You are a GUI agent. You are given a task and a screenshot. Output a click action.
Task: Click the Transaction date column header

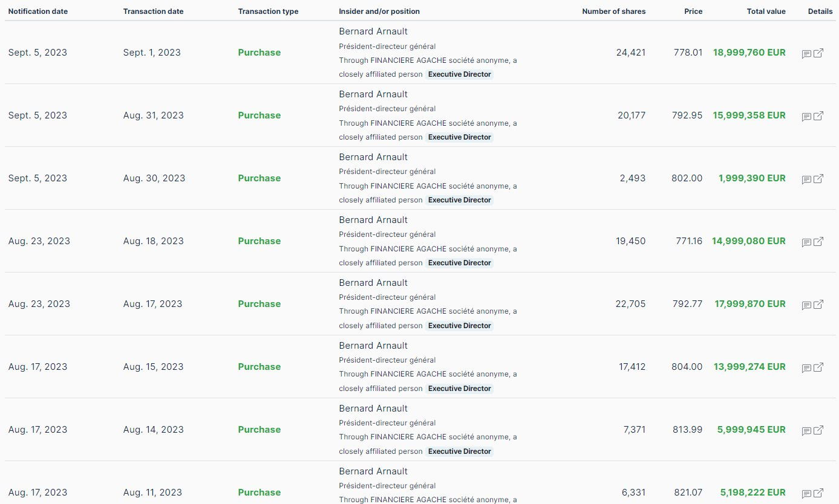[153, 11]
